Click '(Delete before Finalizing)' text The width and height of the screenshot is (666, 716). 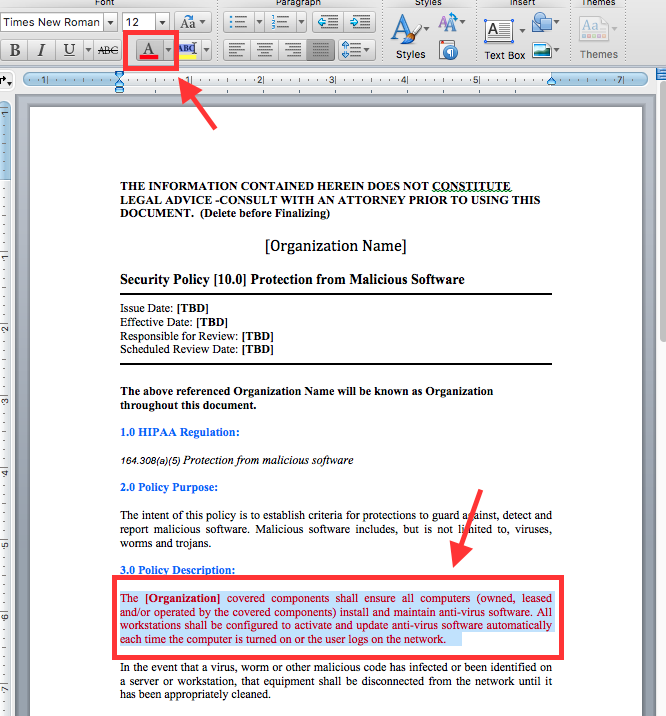pyautogui.click(x=265, y=213)
